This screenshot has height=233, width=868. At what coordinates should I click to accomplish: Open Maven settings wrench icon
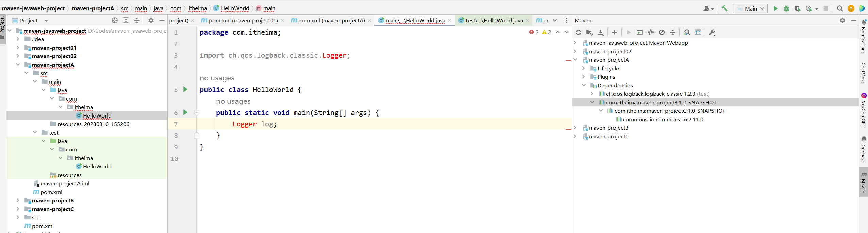(x=712, y=32)
